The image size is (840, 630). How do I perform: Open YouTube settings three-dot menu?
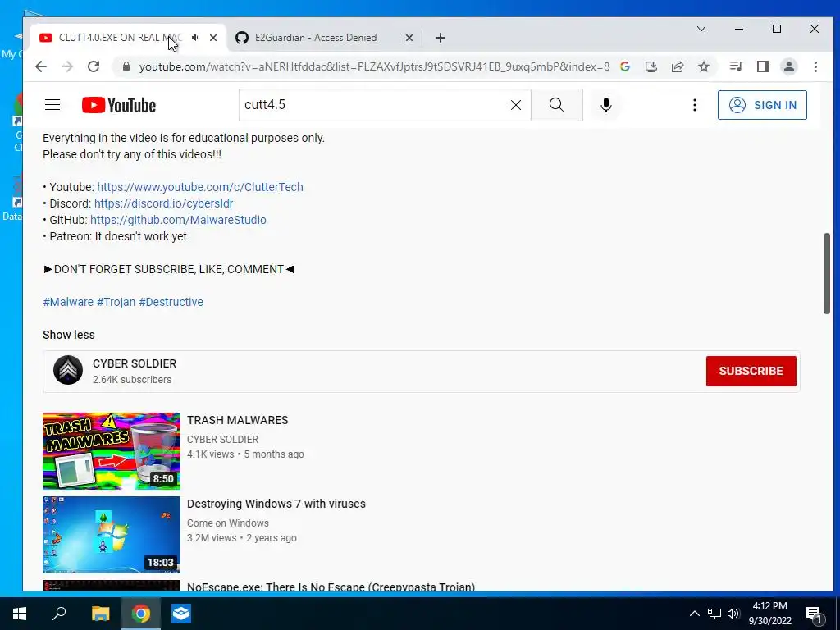(x=695, y=105)
